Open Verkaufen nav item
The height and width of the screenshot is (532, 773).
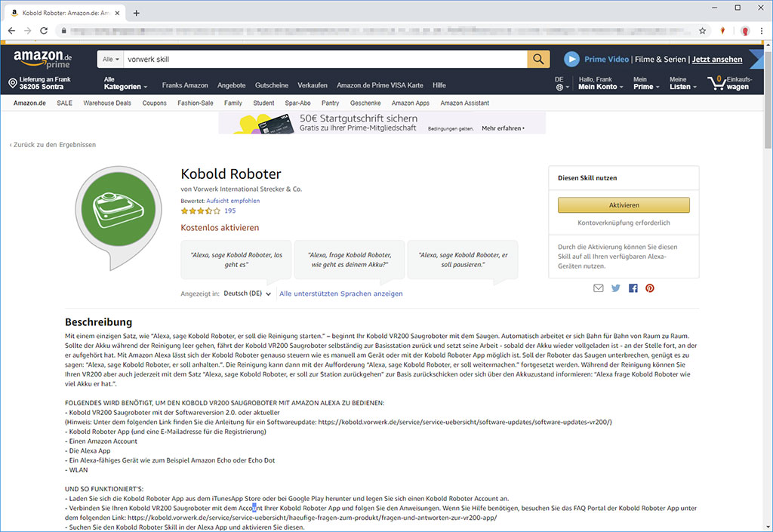pos(313,85)
